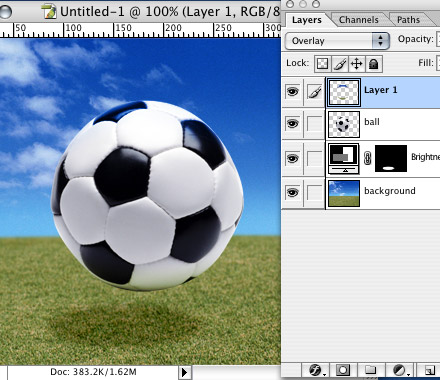Screen dimensions: 440x380
Task: Click the document window gray button
Action: (x=5, y=11)
